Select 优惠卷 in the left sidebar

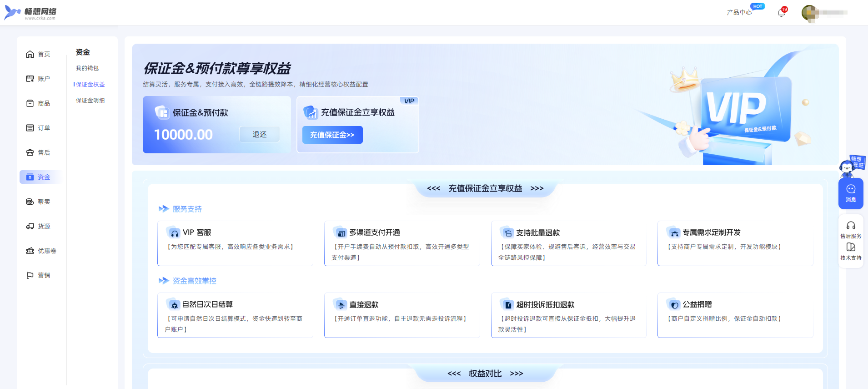pos(41,251)
